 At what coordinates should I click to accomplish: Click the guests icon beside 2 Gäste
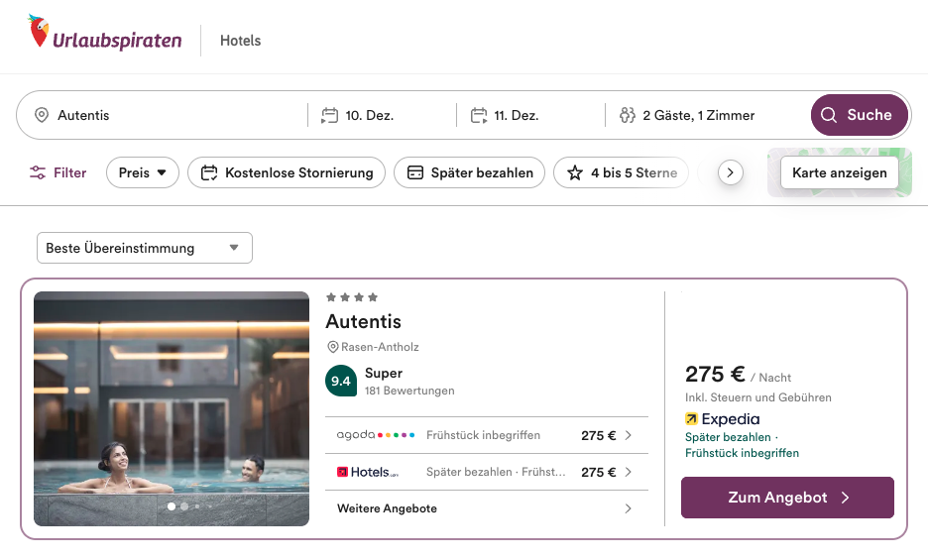coord(627,115)
